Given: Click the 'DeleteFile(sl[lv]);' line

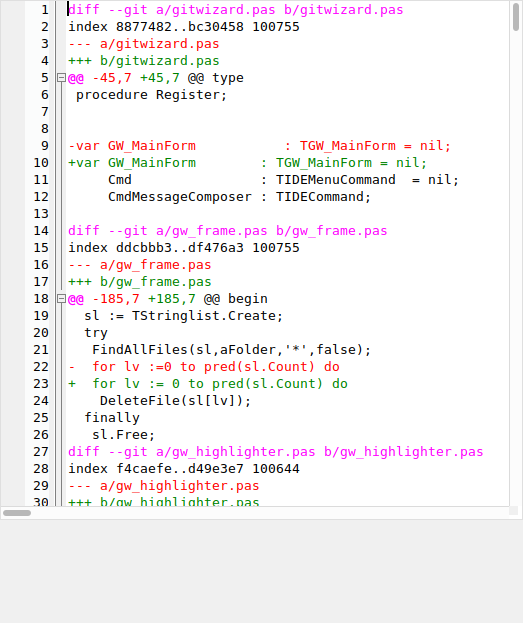Looking at the screenshot, I should [x=175, y=400].
